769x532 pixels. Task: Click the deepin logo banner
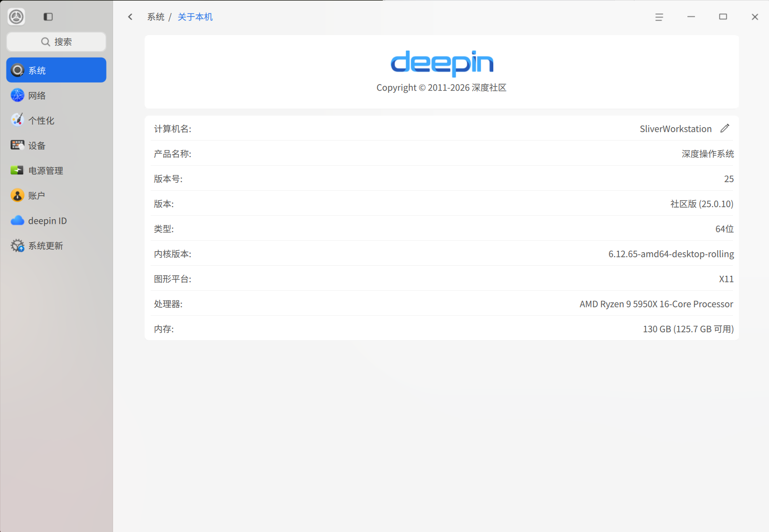point(442,64)
